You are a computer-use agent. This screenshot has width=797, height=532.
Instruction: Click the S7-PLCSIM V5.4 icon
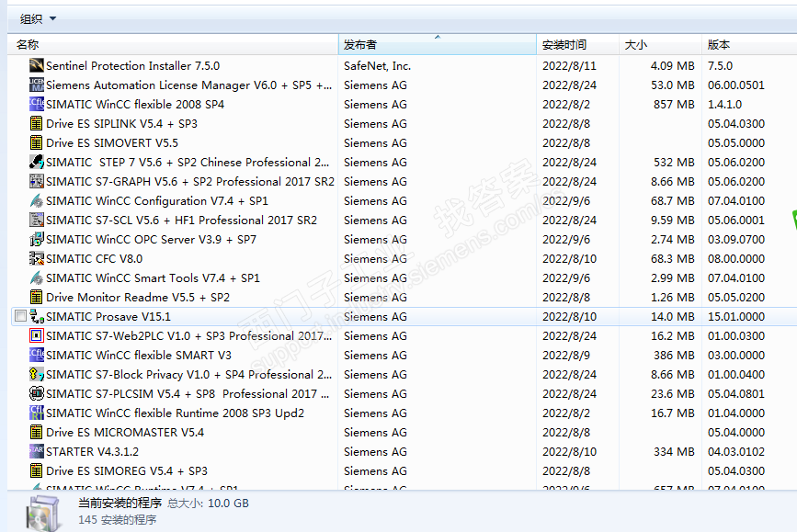37,394
